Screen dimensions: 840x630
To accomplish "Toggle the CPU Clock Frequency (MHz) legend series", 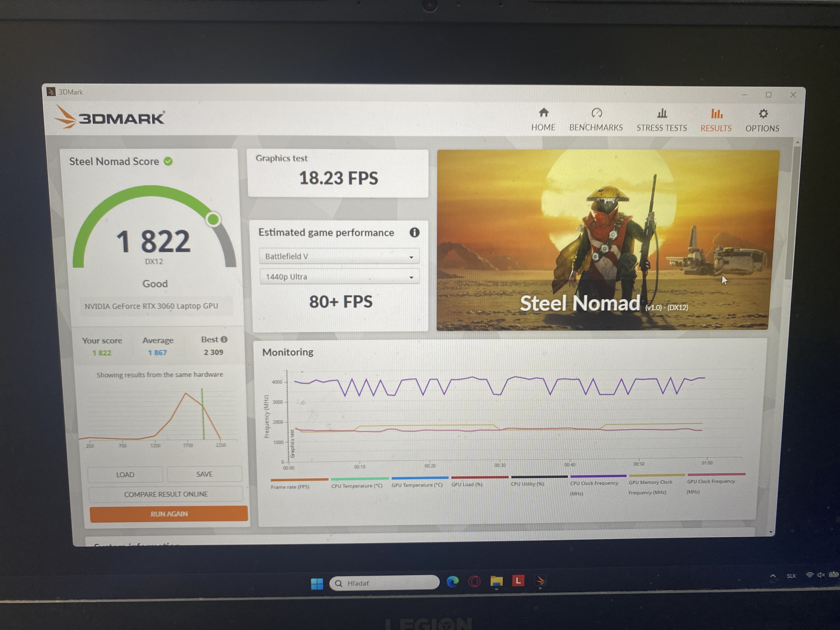I will click(x=598, y=485).
